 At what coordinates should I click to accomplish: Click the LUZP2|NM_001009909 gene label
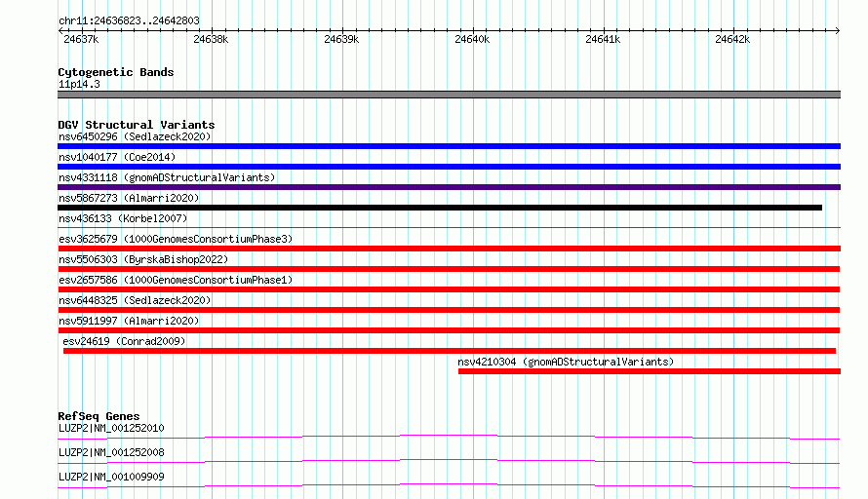(111, 477)
